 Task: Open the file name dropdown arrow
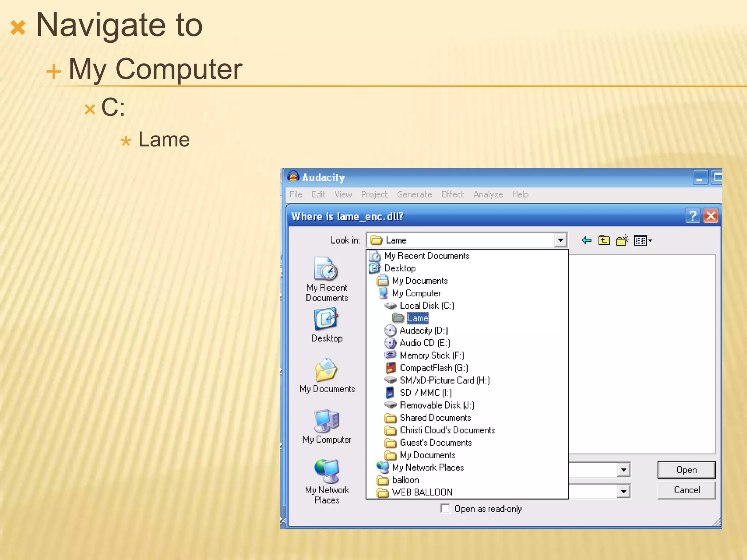click(x=623, y=470)
